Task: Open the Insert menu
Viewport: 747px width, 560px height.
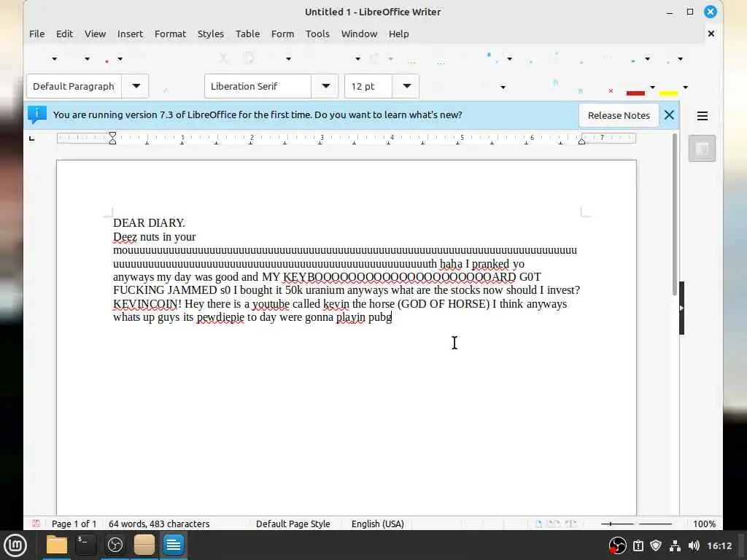Action: 130,34
